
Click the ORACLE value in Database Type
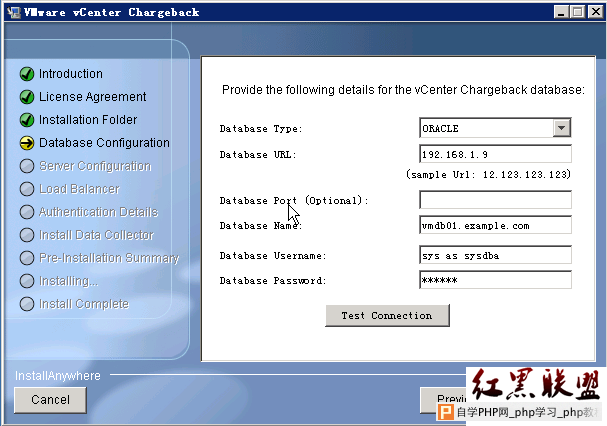440,129
